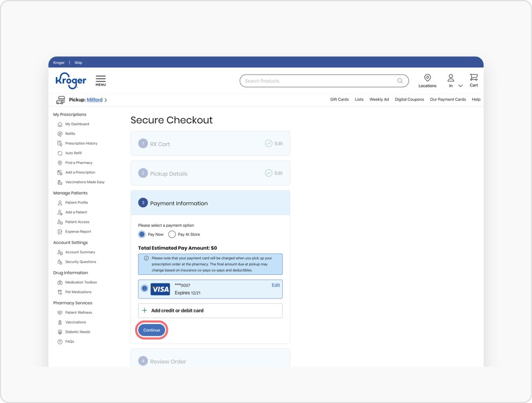Viewport: 532px width, 403px height.
Task: Expand the RX Cart step header
Action: pyautogui.click(x=210, y=144)
